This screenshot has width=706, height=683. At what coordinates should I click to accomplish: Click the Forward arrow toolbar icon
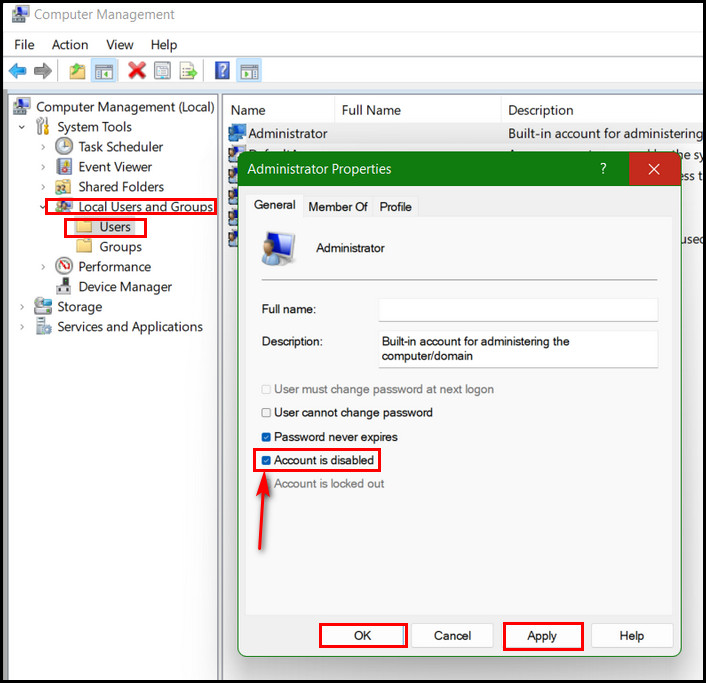[43, 71]
